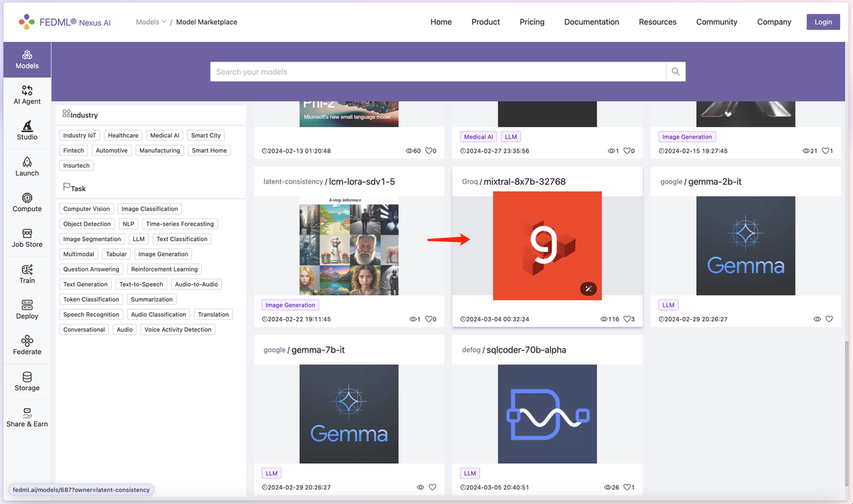Enable the LLM task filter
This screenshot has width=853, height=504.
pyautogui.click(x=138, y=239)
